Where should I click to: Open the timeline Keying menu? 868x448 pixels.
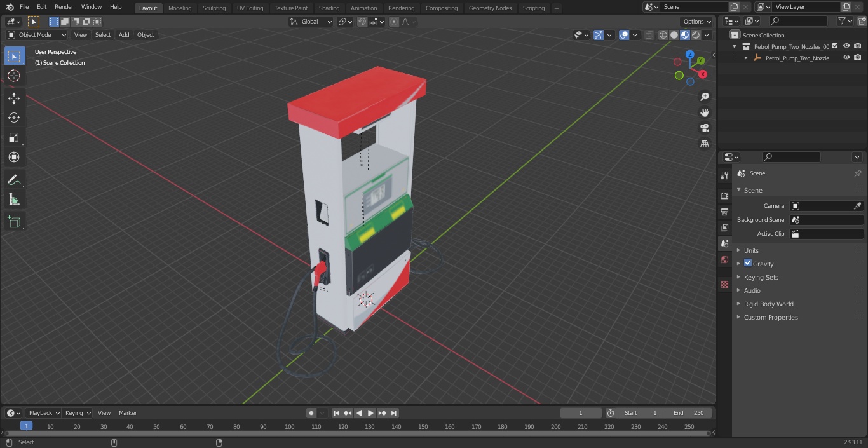78,413
